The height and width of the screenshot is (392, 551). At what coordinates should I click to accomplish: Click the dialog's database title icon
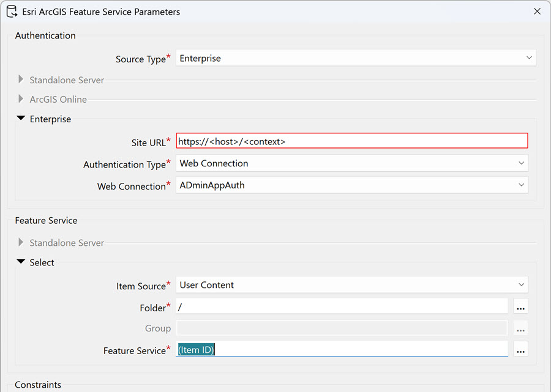pos(12,12)
